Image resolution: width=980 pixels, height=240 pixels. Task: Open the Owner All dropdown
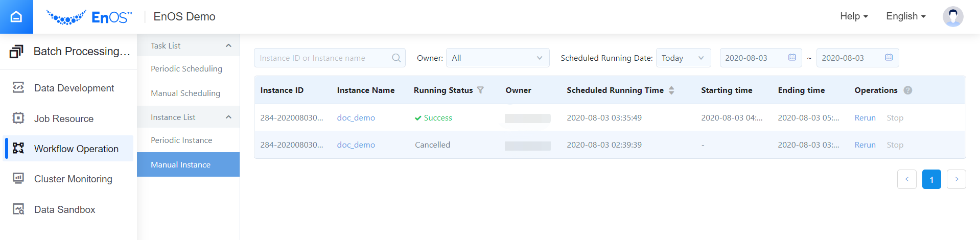click(x=498, y=58)
